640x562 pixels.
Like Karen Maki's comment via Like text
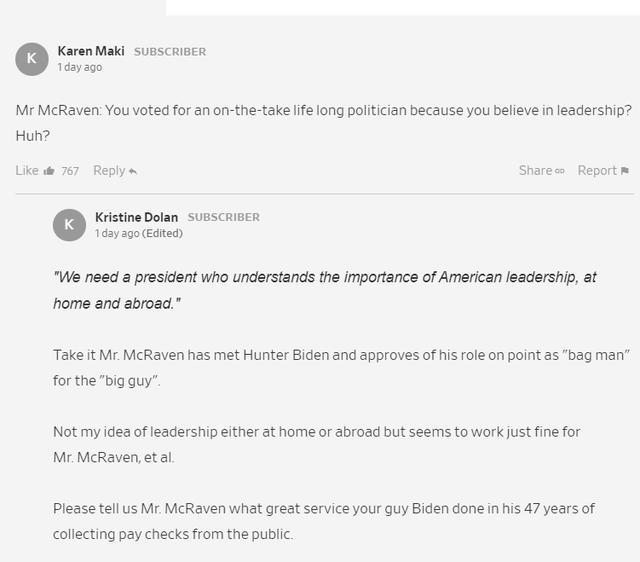(27, 170)
